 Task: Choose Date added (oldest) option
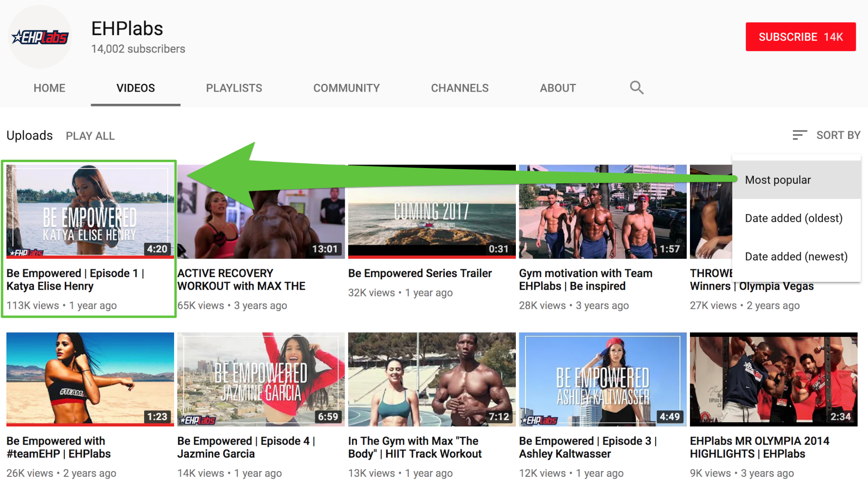click(796, 218)
